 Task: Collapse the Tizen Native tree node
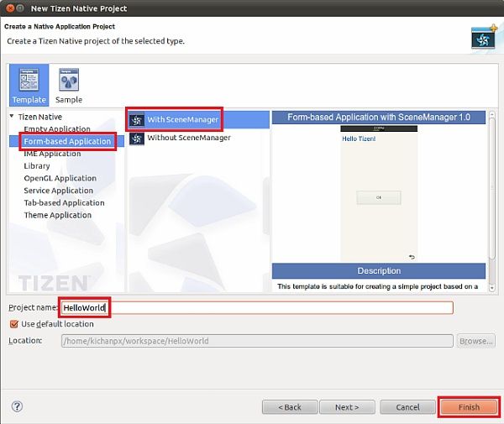pyautogui.click(x=12, y=116)
